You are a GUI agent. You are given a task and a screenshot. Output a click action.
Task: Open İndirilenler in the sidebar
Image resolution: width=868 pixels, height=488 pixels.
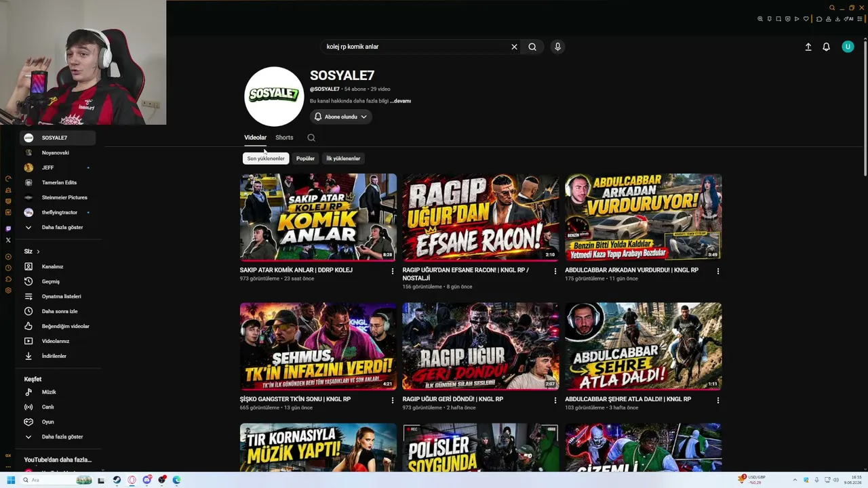pyautogui.click(x=58, y=356)
